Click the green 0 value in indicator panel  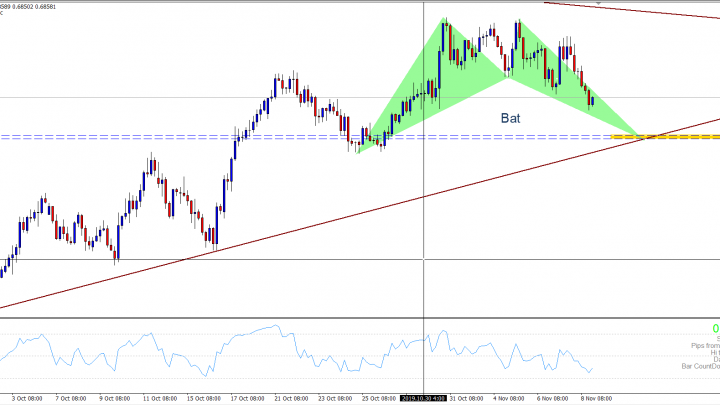[x=715, y=329]
